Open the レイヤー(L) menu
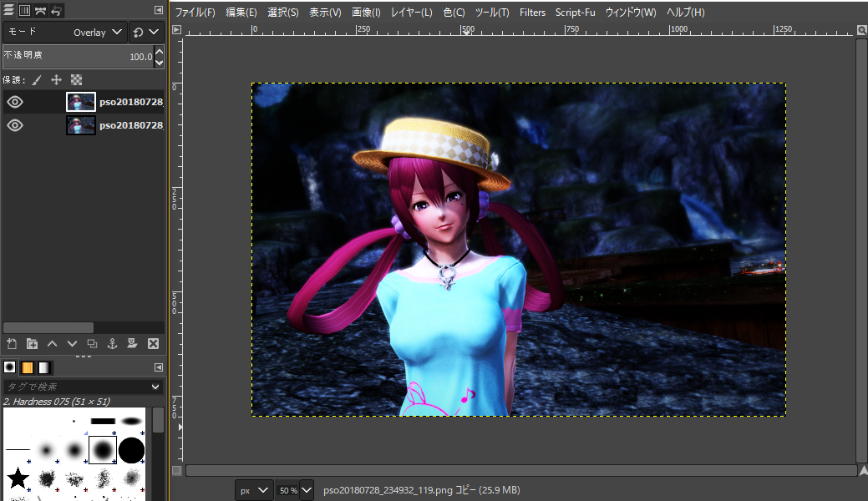The width and height of the screenshot is (868, 501). (411, 13)
